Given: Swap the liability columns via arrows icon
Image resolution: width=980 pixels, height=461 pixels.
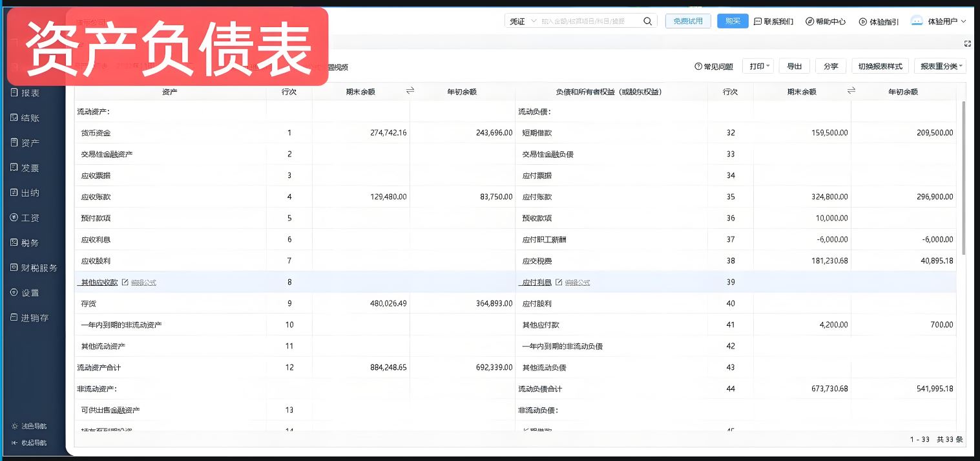Looking at the screenshot, I should 851,91.
